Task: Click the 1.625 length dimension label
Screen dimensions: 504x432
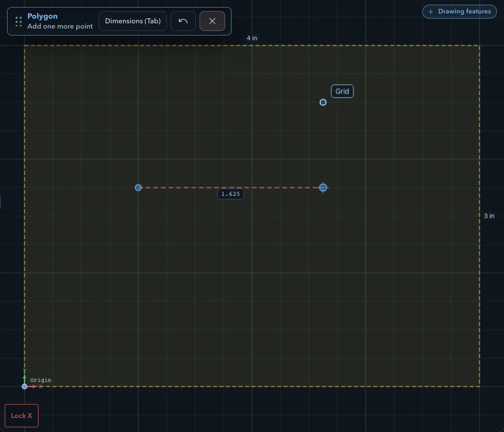Action: [230, 194]
